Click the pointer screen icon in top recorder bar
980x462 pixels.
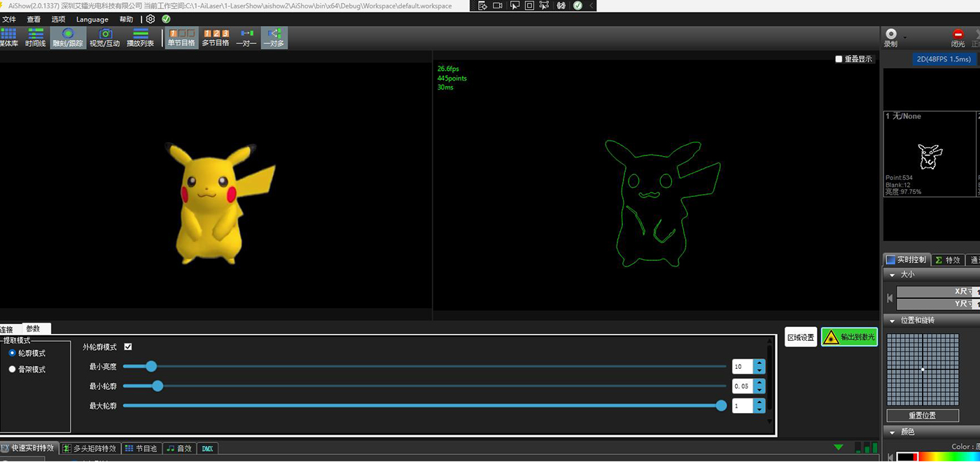pos(514,6)
